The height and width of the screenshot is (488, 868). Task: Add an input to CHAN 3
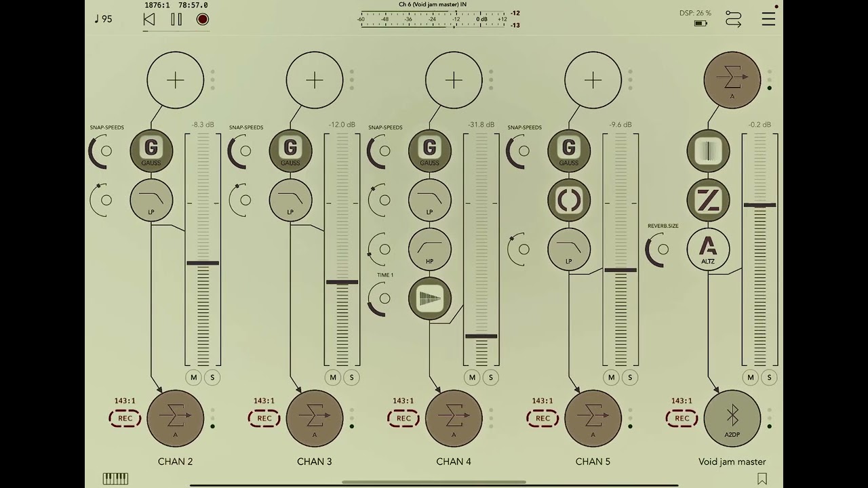(x=315, y=81)
